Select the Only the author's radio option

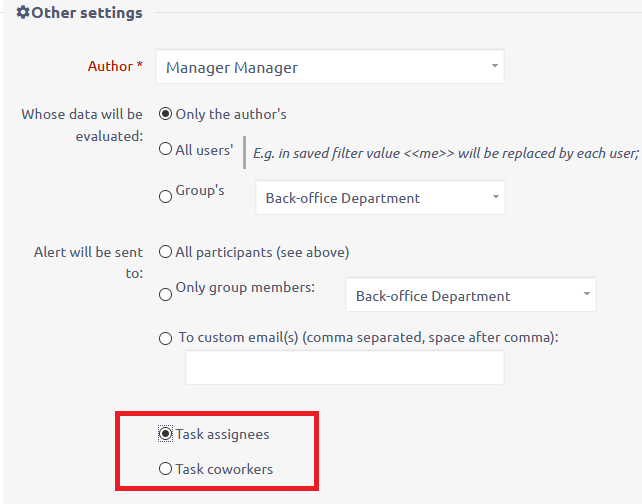(166, 114)
